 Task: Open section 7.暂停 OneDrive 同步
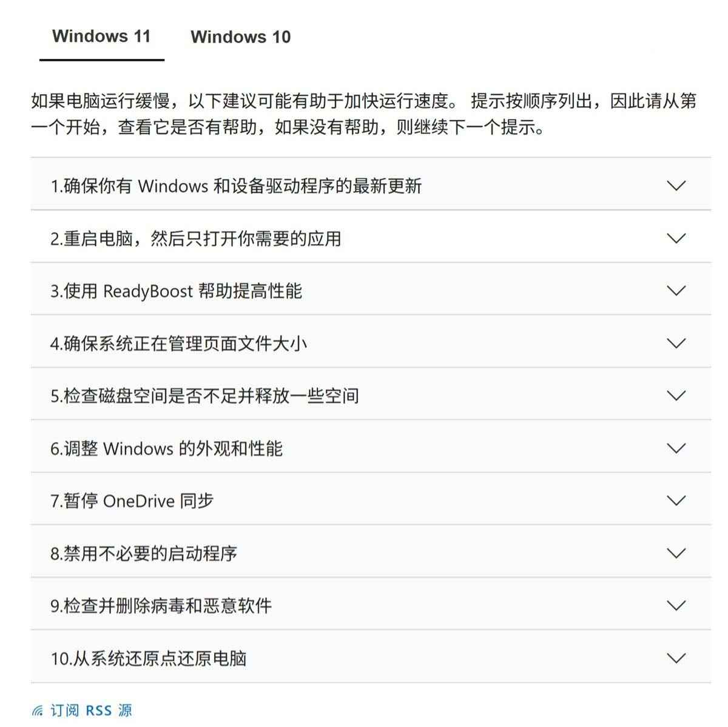pyautogui.click(x=371, y=499)
